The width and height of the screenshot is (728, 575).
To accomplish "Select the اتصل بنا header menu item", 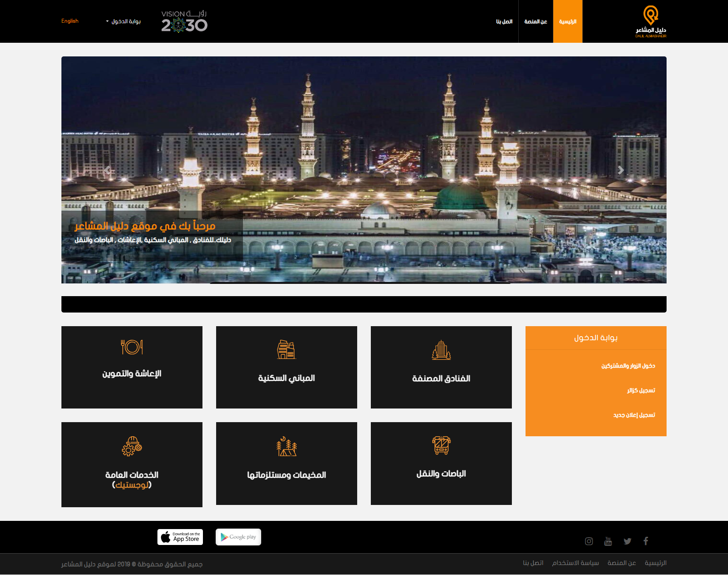I will 504,21.
